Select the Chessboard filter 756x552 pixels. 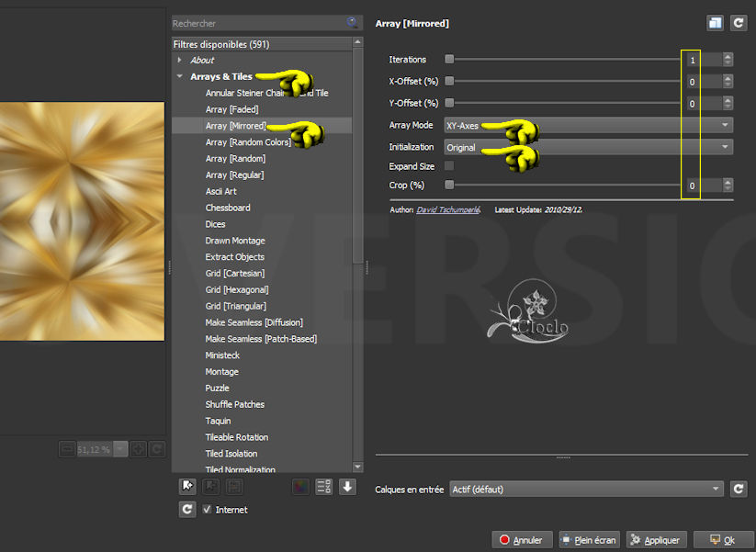tap(228, 208)
